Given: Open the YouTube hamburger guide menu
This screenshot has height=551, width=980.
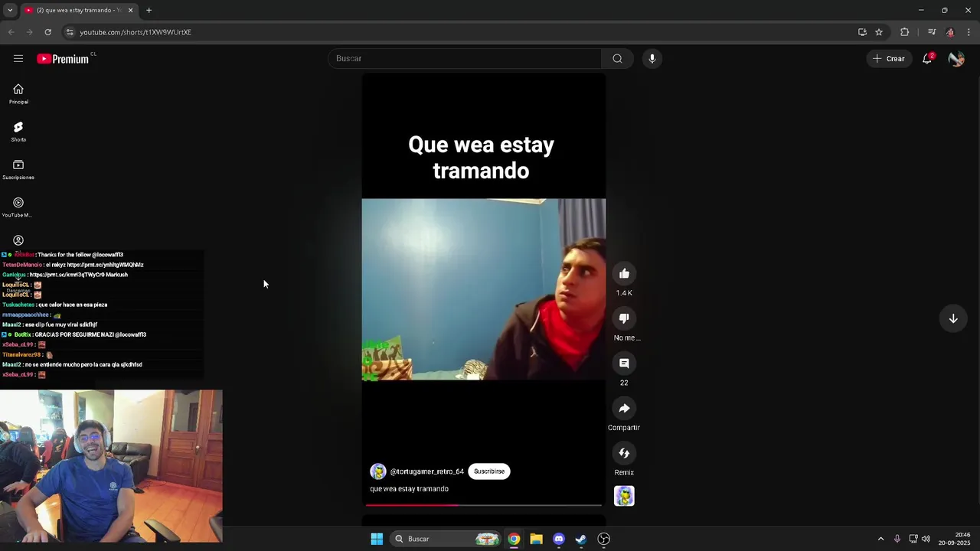Looking at the screenshot, I should click(x=18, y=59).
